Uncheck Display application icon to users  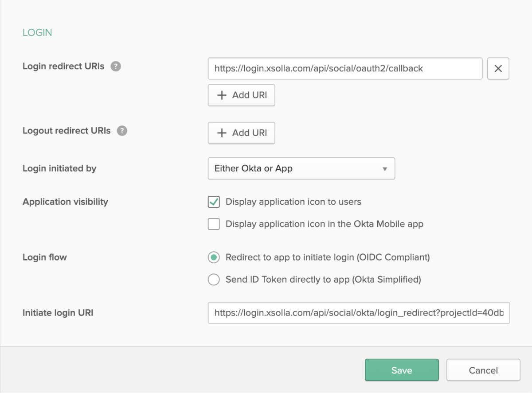tap(214, 202)
